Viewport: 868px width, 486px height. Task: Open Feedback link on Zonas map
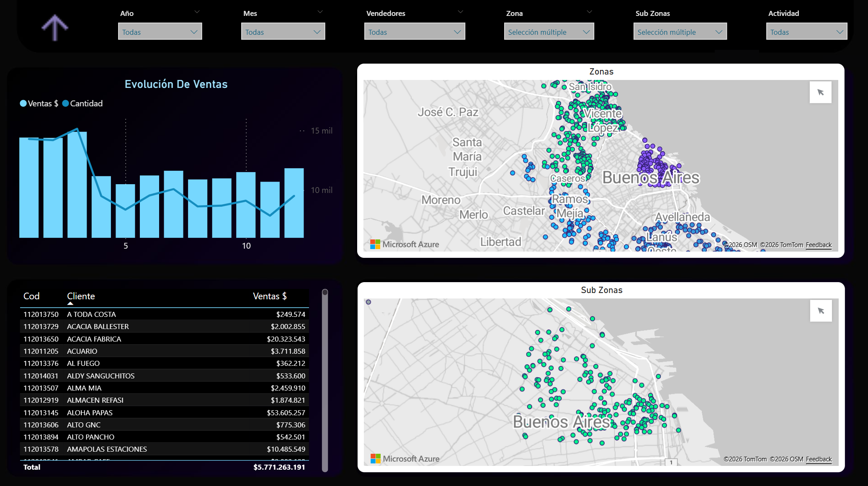[x=819, y=245]
